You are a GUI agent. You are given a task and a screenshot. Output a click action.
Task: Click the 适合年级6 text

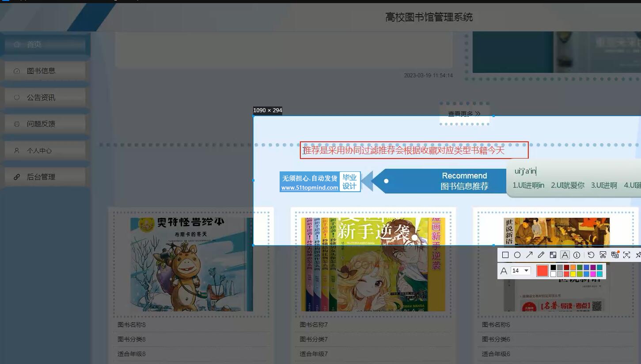click(496, 354)
